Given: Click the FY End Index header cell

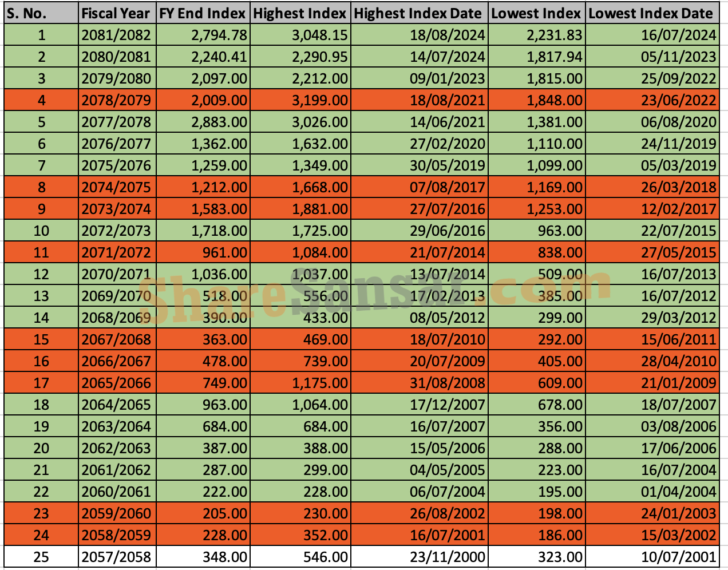Looking at the screenshot, I should [x=203, y=13].
